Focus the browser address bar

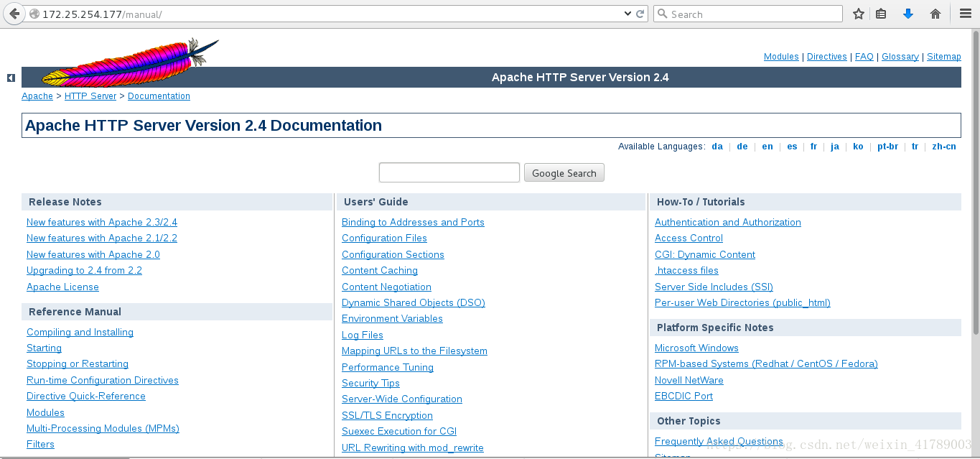coord(330,14)
